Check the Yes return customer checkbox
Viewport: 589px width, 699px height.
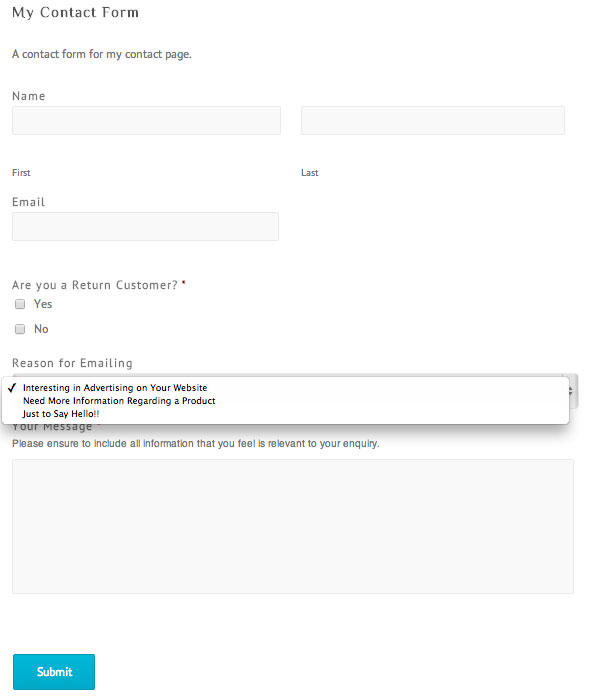pyautogui.click(x=20, y=304)
